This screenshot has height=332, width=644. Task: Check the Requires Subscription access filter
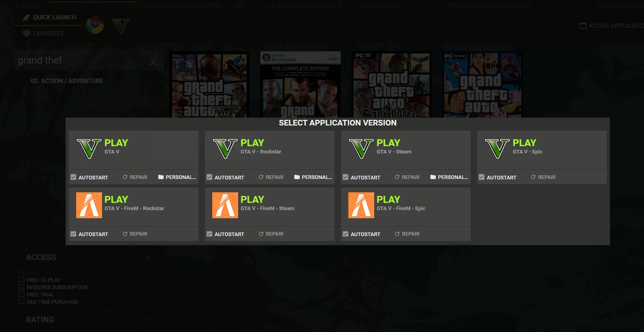click(22, 287)
